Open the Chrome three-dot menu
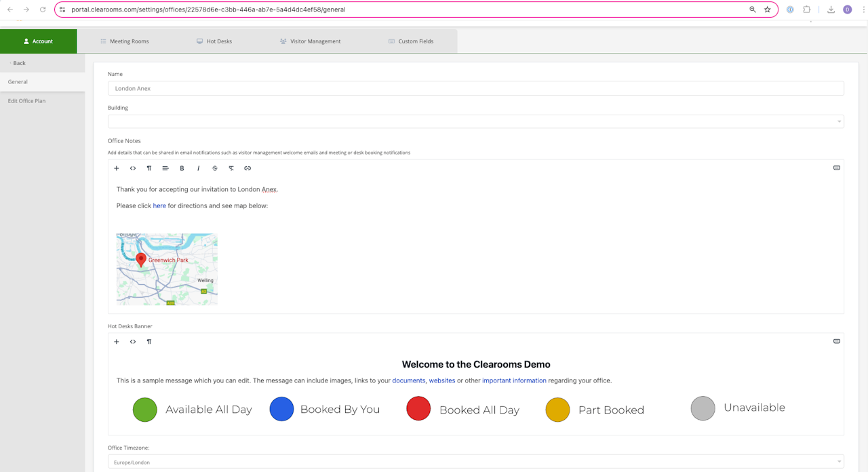The width and height of the screenshot is (868, 472). pyautogui.click(x=864, y=9)
